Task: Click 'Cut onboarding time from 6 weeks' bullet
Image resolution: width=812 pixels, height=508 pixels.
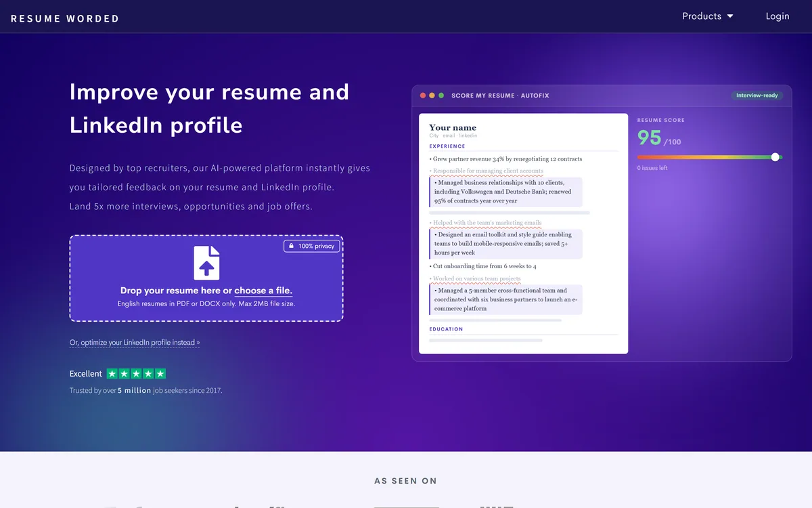Action: (x=482, y=266)
